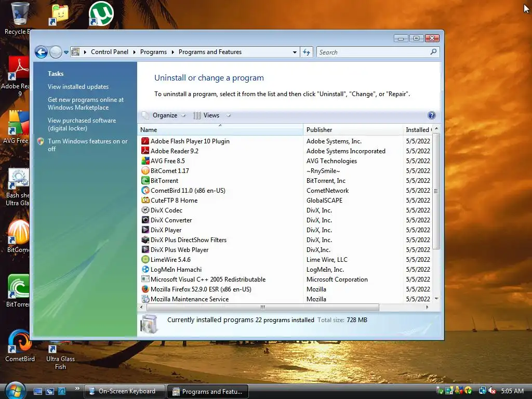
Task: Select the 'GlobalSCAPE' publisher cell
Action: 324,200
